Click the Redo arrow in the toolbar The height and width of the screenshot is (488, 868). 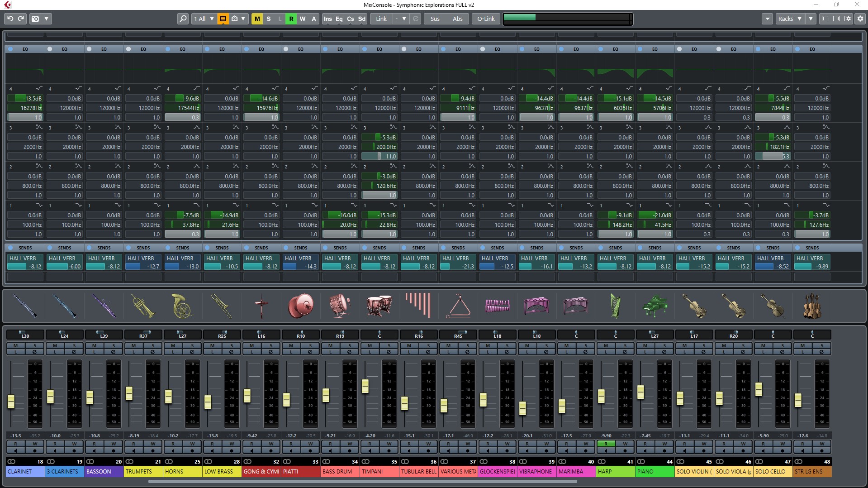tap(21, 19)
